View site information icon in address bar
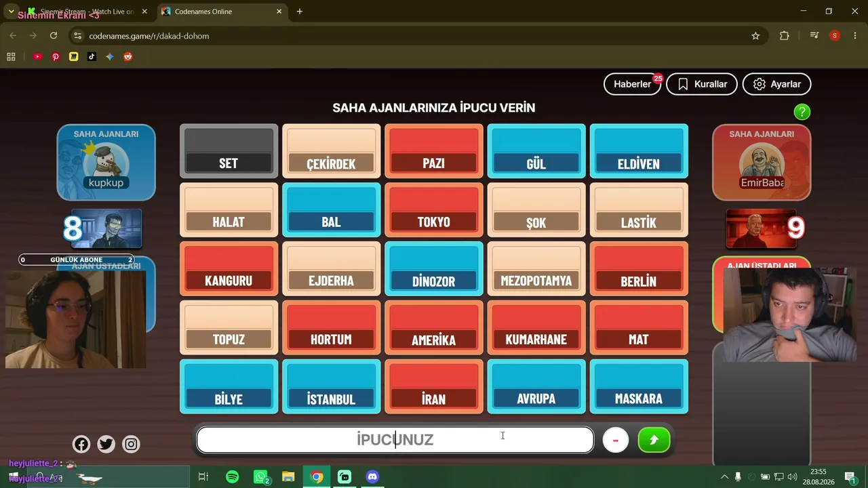This screenshot has height=488, width=868. 77,36
